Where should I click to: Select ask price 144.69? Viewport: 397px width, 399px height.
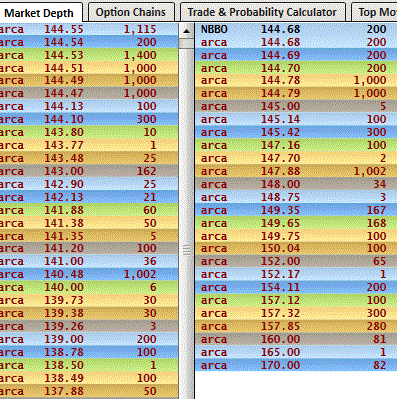click(x=280, y=55)
